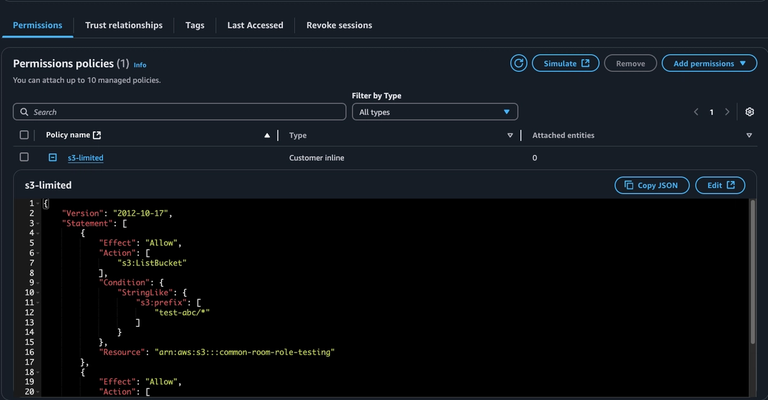Click the previous page arrow
The image size is (768, 400).
(696, 112)
